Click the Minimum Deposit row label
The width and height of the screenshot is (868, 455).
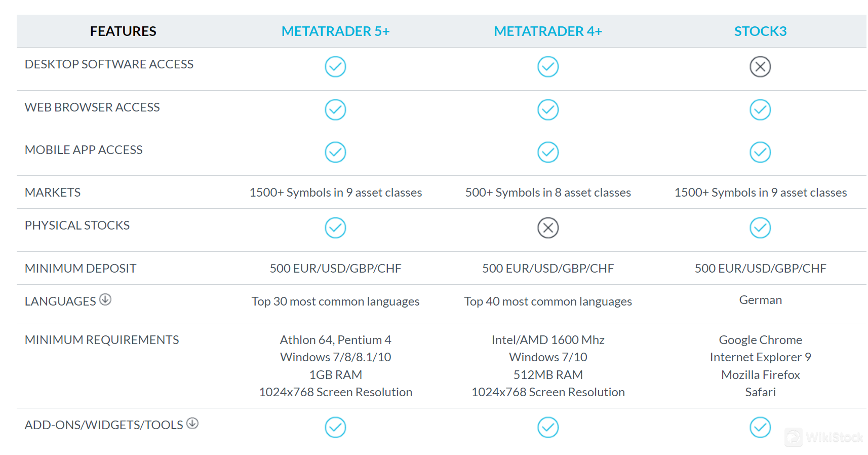(81, 268)
